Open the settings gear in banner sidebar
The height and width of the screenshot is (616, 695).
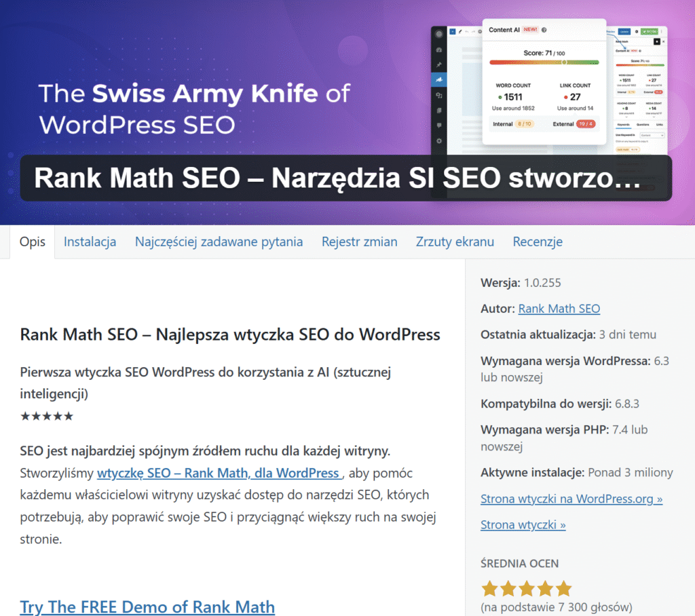click(439, 140)
